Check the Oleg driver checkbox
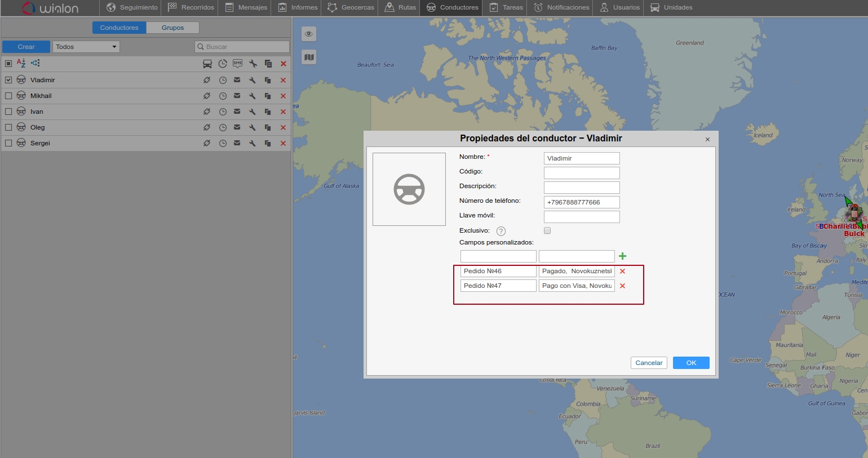Viewport: 868px width, 458px height. point(8,127)
